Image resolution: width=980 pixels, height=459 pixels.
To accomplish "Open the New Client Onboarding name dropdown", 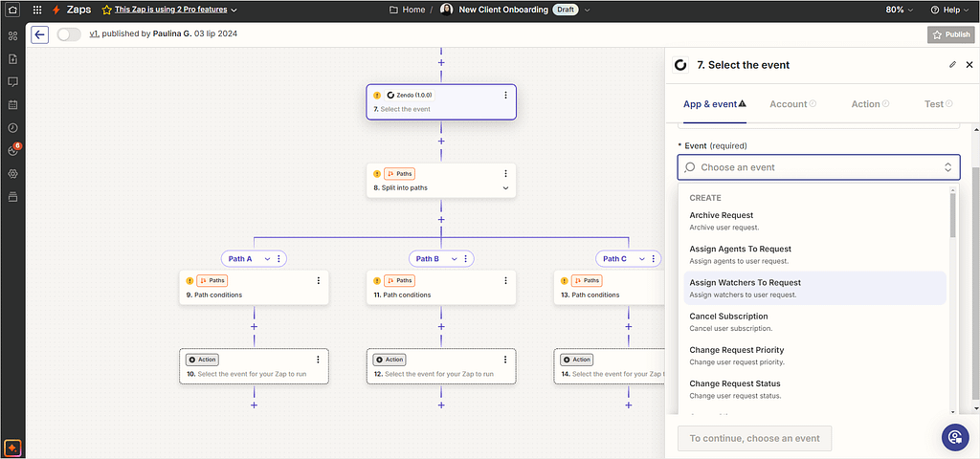I will click(587, 10).
